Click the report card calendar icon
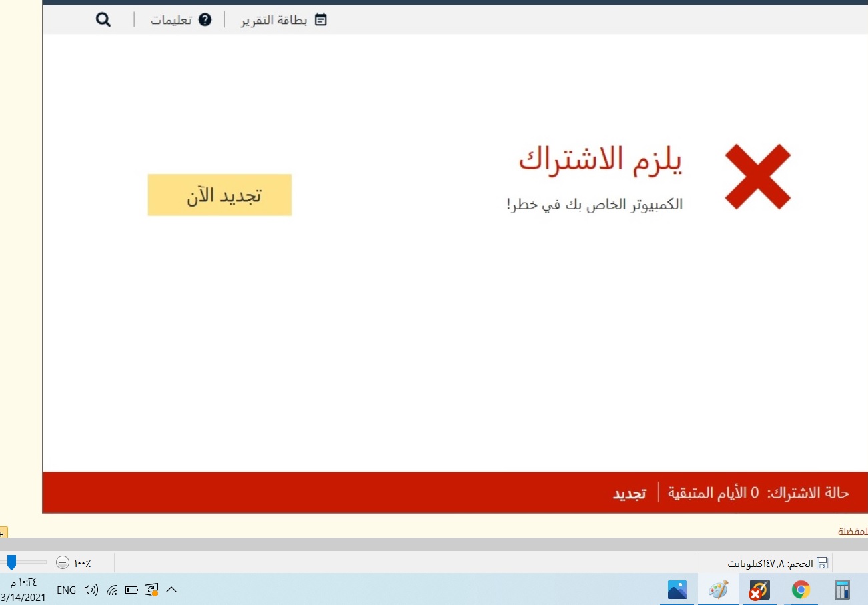The height and width of the screenshot is (605, 868). pyautogui.click(x=321, y=20)
